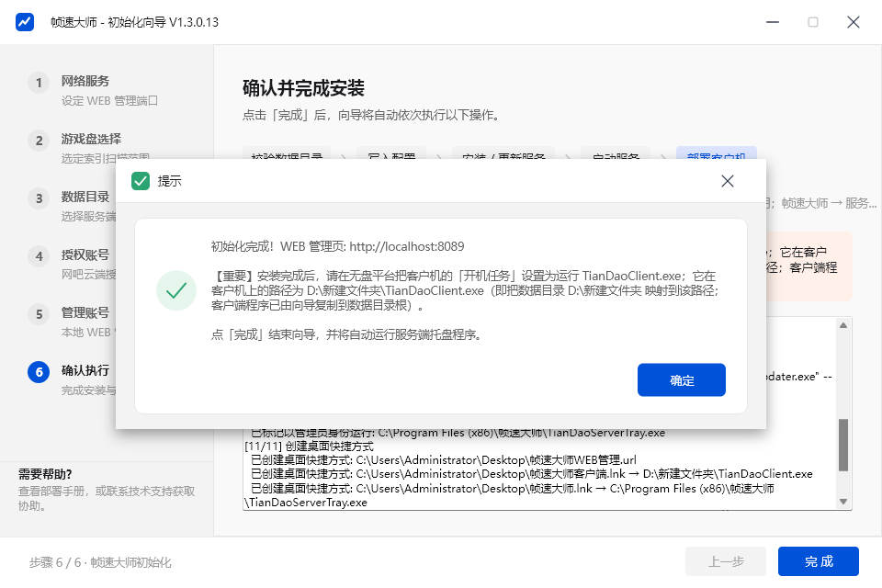882x588 pixels.
Task: Click the 确认并完成安装 heading
Action: click(x=303, y=88)
